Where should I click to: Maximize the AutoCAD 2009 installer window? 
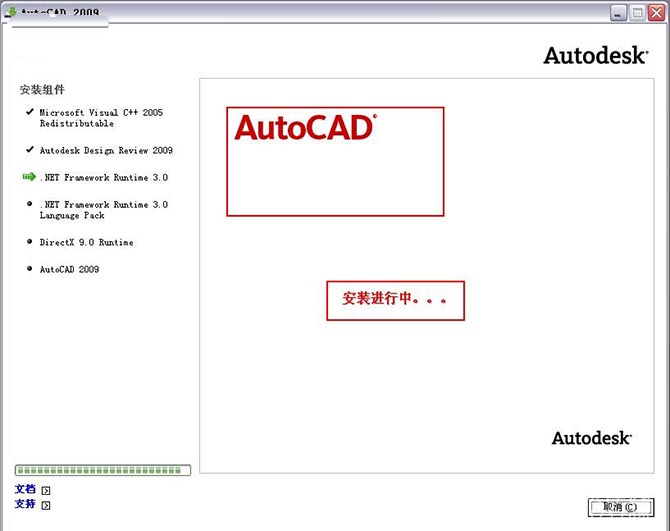click(638, 13)
